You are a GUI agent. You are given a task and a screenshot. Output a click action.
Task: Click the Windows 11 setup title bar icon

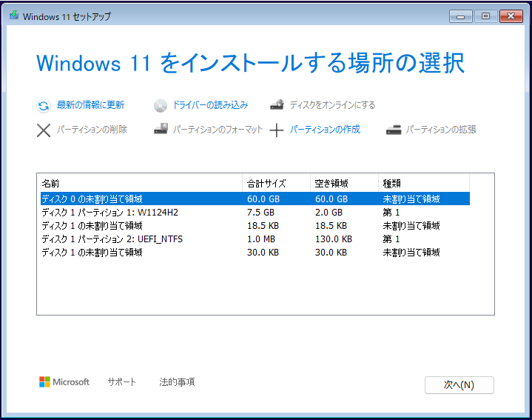[13, 16]
